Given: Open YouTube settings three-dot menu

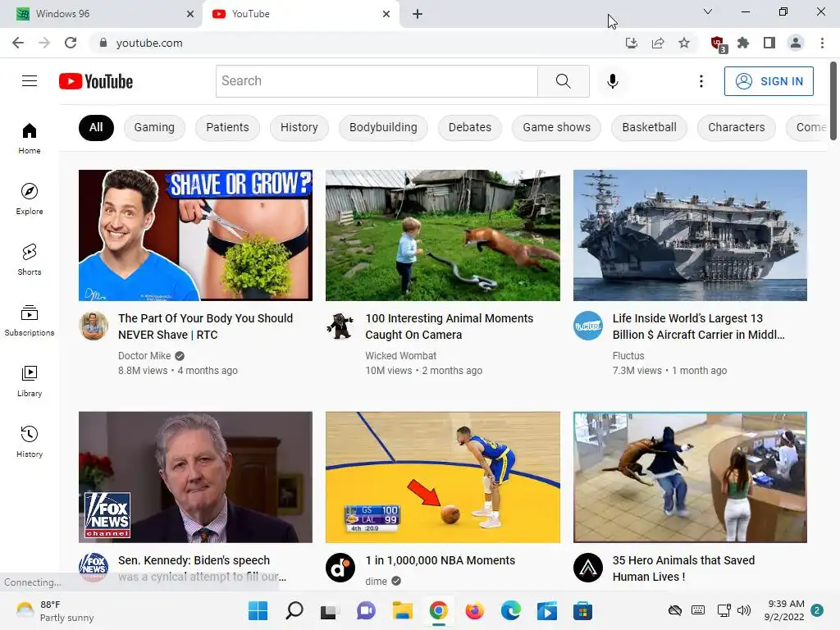Looking at the screenshot, I should coord(701,81).
